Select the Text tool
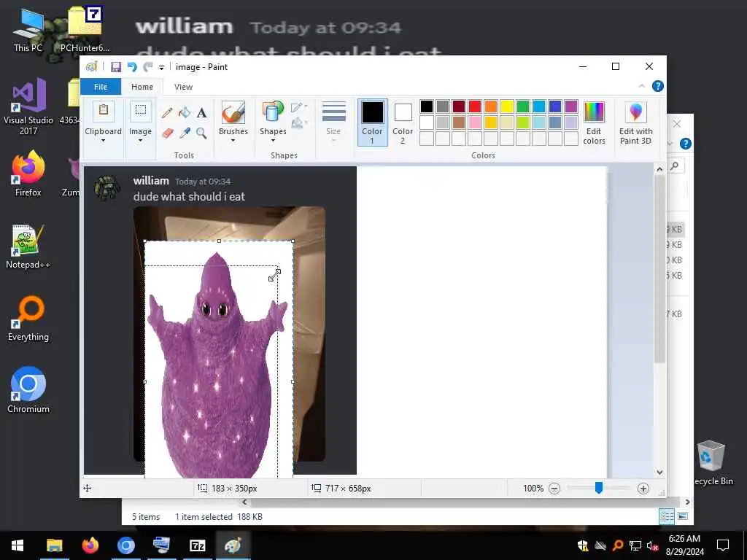 (x=202, y=113)
